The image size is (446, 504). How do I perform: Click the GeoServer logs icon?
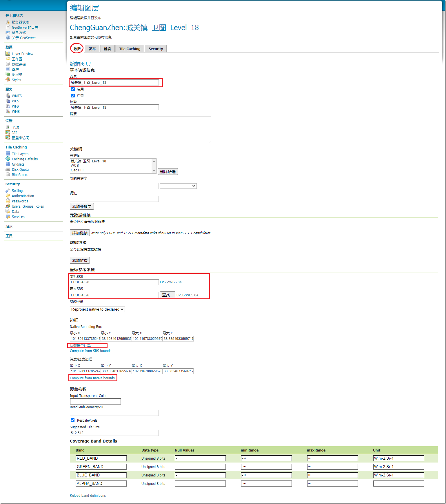(8, 27)
